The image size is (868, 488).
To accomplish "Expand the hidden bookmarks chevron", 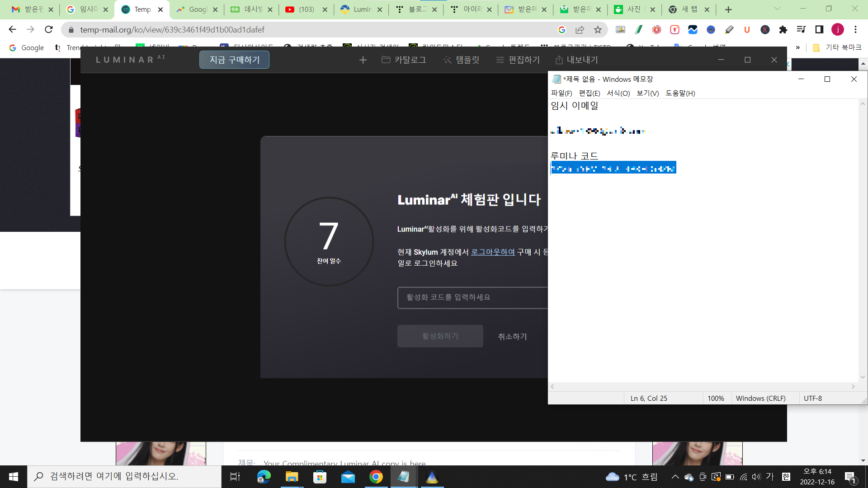I will tap(798, 47).
